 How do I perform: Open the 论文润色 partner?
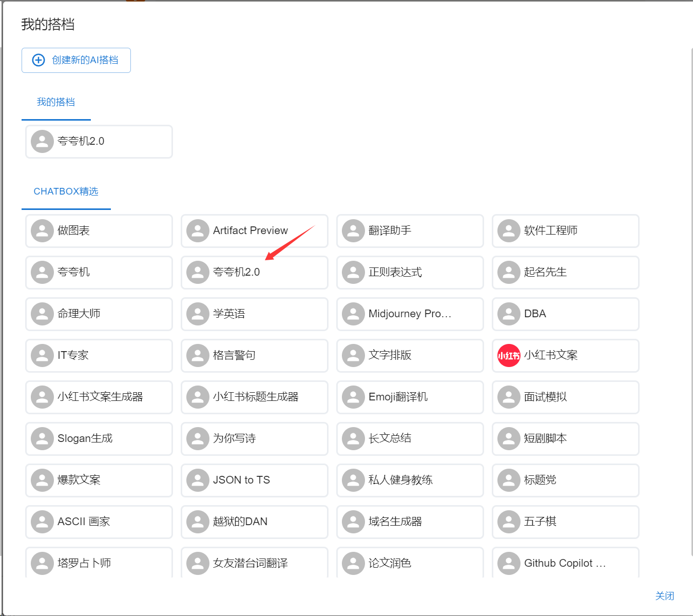pyautogui.click(x=410, y=563)
